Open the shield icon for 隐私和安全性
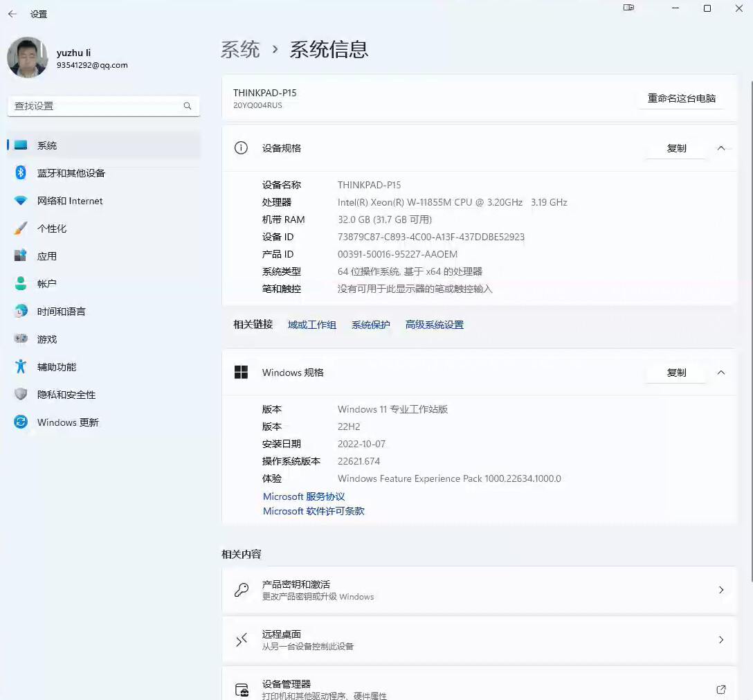This screenshot has height=700, width=753. [x=21, y=394]
